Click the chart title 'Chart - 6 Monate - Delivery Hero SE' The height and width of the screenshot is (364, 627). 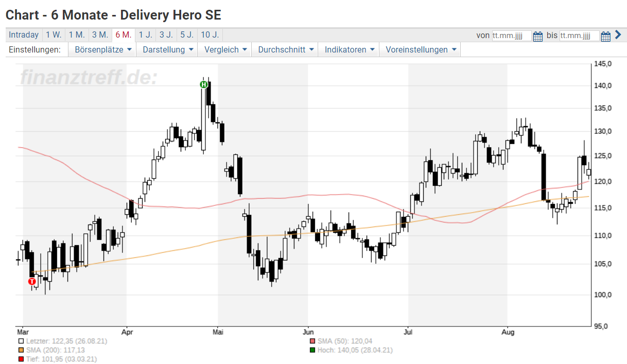point(113,15)
